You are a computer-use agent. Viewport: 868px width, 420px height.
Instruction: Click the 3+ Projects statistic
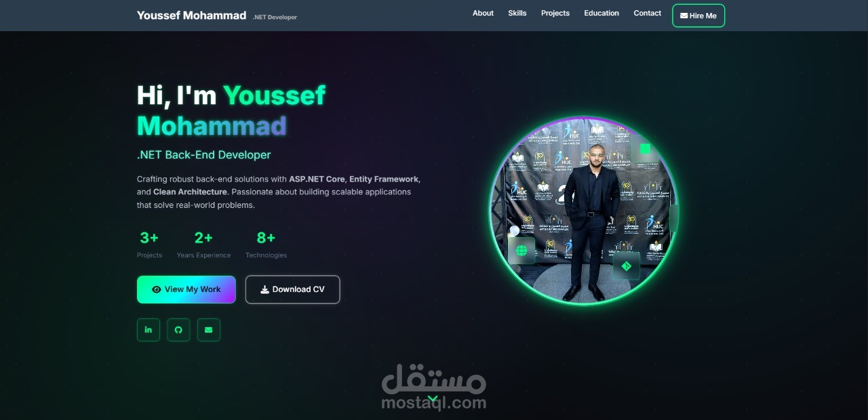(149, 245)
